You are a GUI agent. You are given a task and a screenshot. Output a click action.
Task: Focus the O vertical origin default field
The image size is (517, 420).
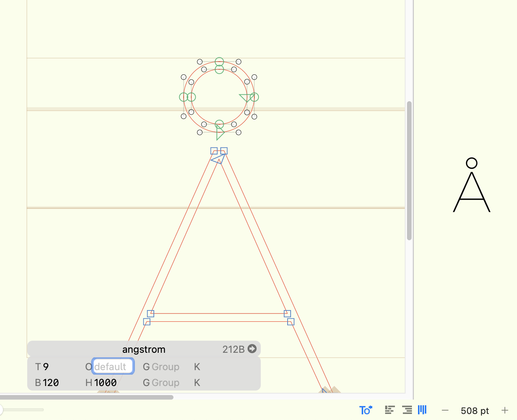(113, 366)
